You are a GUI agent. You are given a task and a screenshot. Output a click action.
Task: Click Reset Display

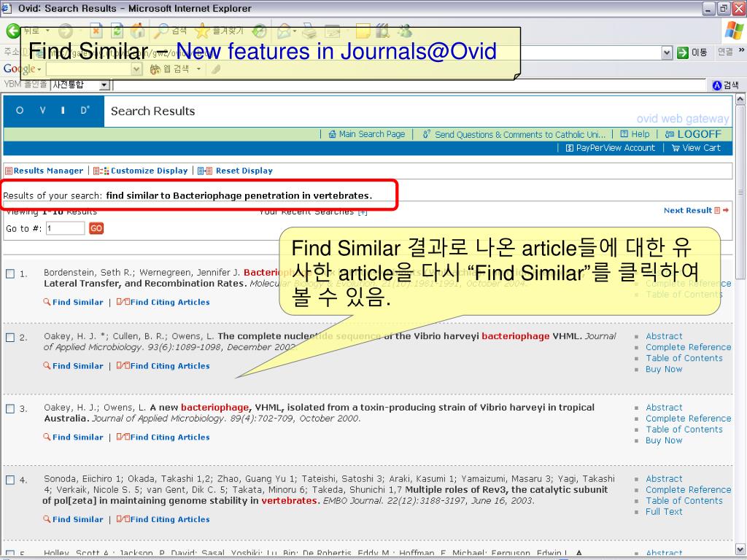[x=236, y=171]
